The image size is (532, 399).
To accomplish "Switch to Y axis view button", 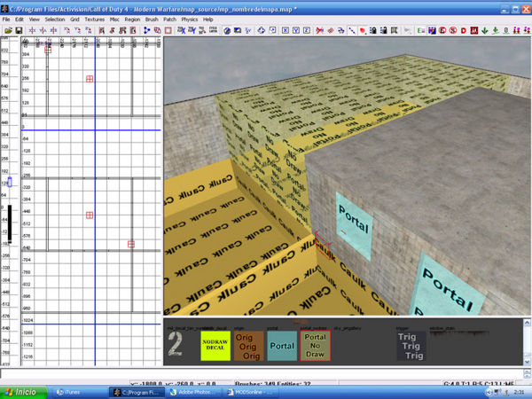I will tap(296, 30).
